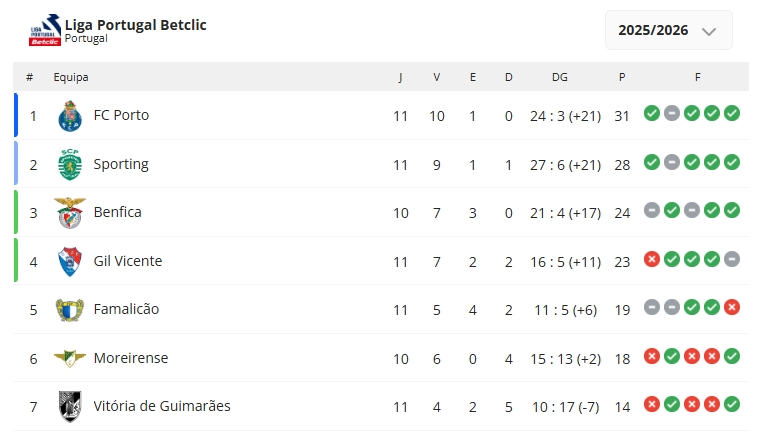
Task: Click Gil Vicente's oldest red loss icon
Action: click(652, 259)
